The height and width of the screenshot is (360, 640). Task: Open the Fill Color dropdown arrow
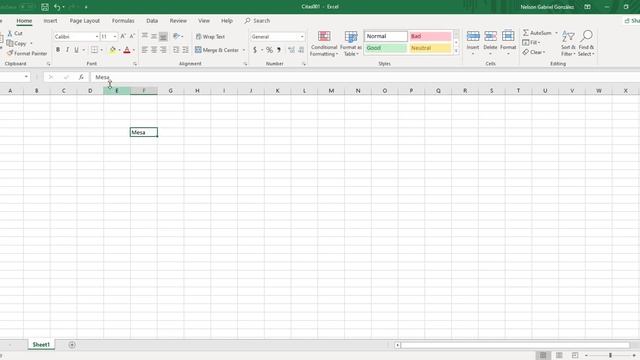119,50
